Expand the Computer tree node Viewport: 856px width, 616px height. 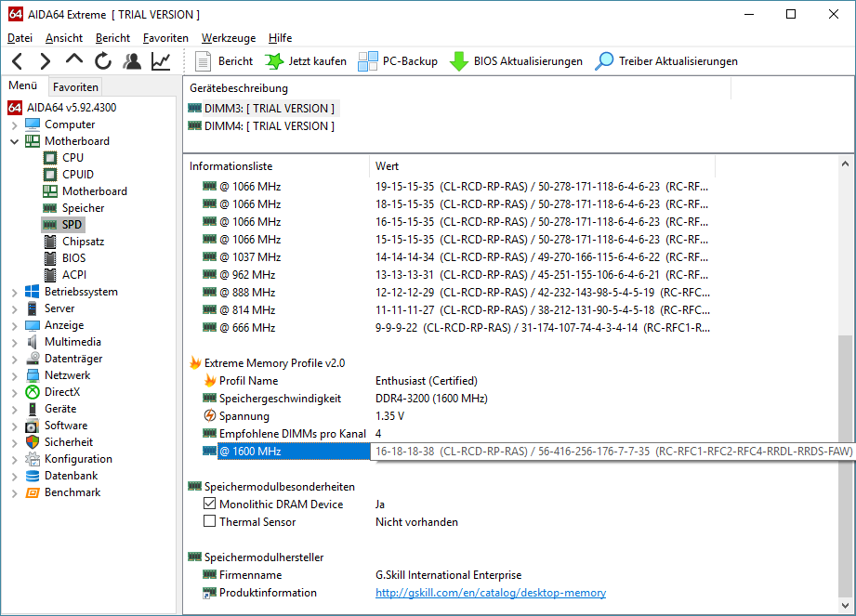click(15, 125)
